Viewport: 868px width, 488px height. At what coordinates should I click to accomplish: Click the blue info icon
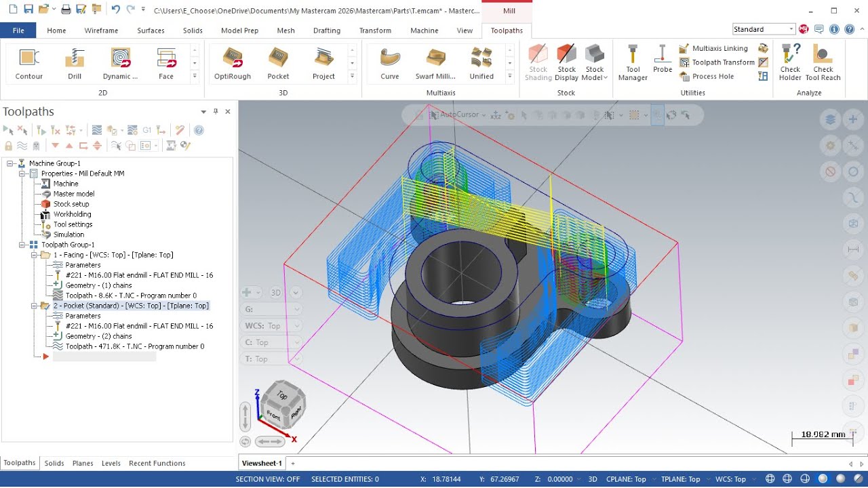coord(834,29)
